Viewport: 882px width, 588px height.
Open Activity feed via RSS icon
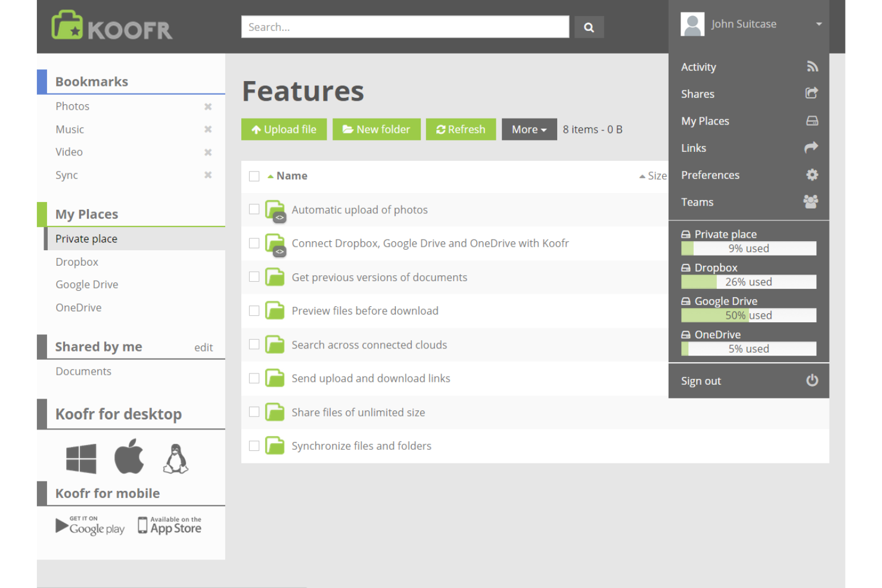(812, 67)
